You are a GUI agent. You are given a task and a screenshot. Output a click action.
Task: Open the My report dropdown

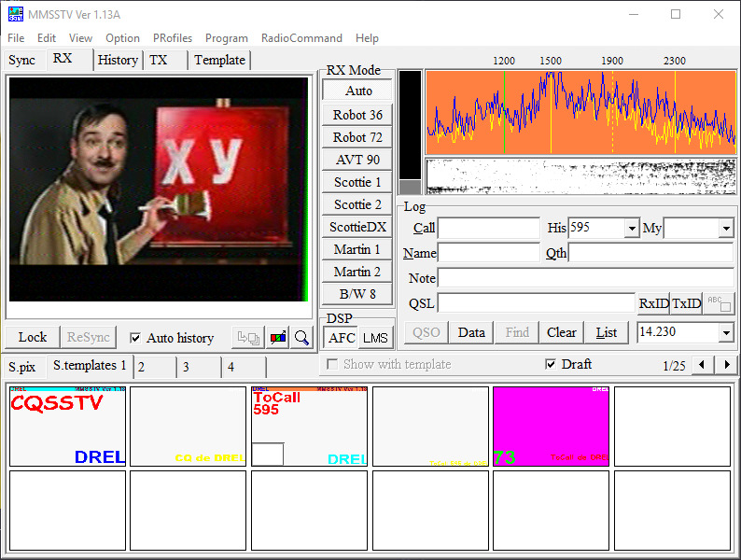tap(726, 229)
